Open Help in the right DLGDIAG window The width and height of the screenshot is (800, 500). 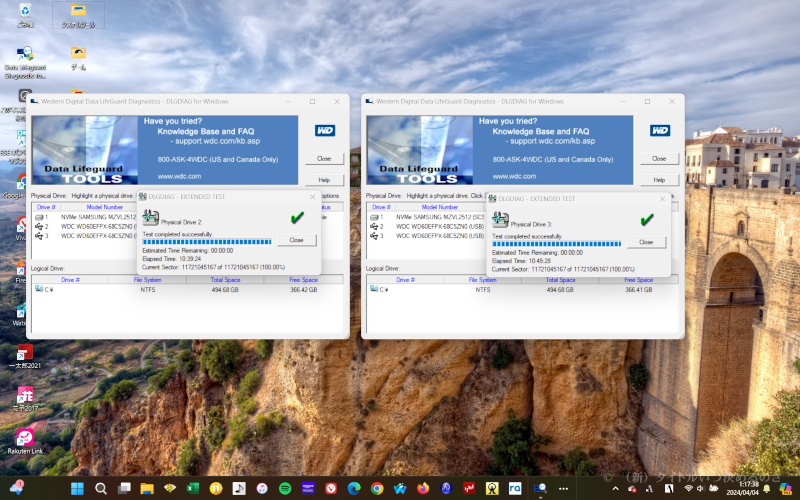coord(659,180)
